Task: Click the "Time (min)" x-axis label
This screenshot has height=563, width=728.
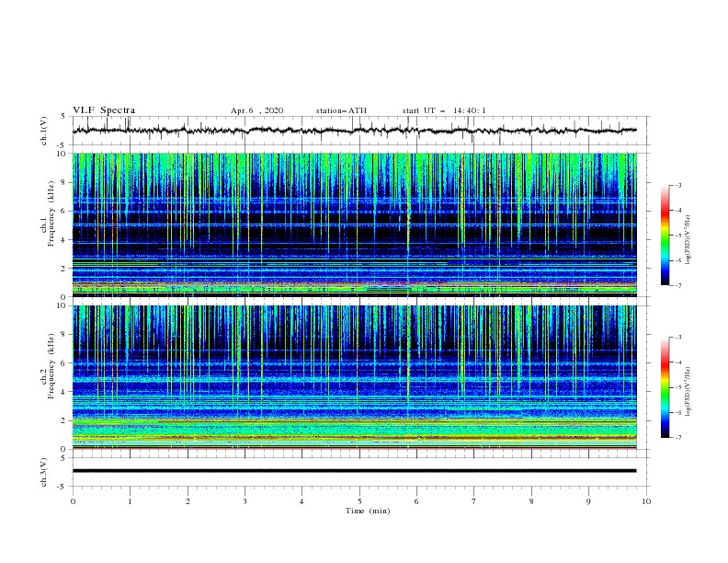Action: coord(368,511)
